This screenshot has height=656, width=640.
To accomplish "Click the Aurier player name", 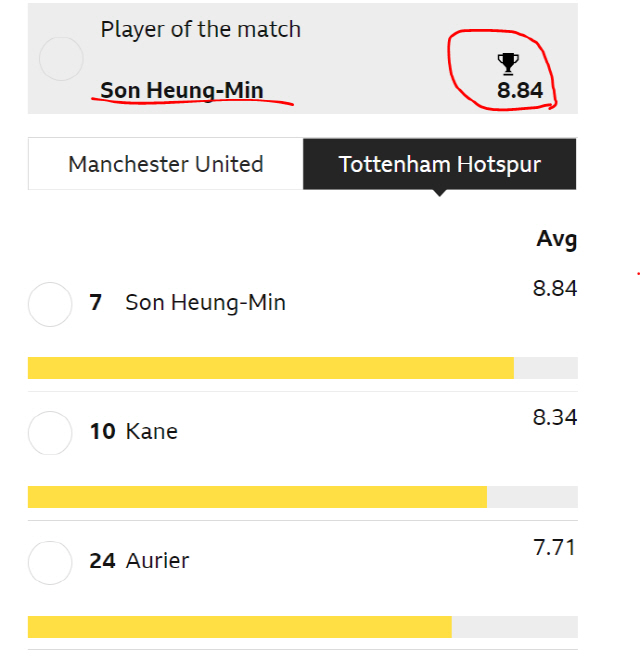I will (157, 561).
